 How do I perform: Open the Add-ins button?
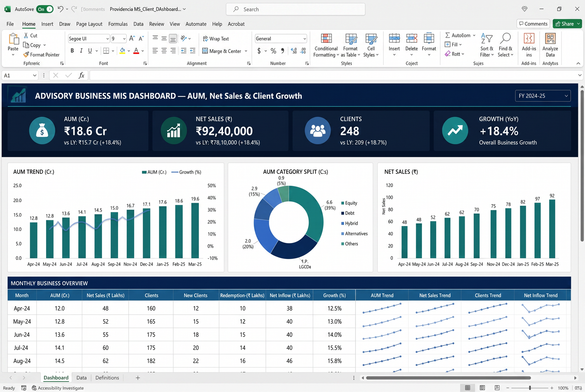point(529,45)
